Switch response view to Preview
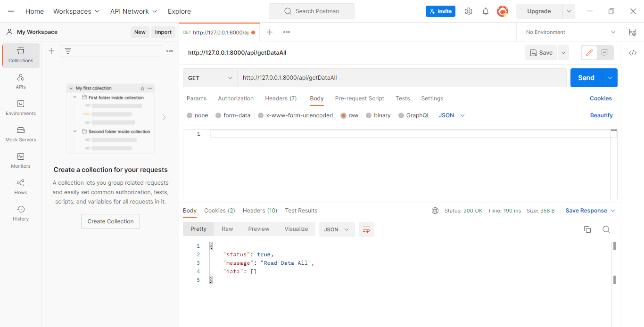The width and height of the screenshot is (644, 327). tap(259, 229)
